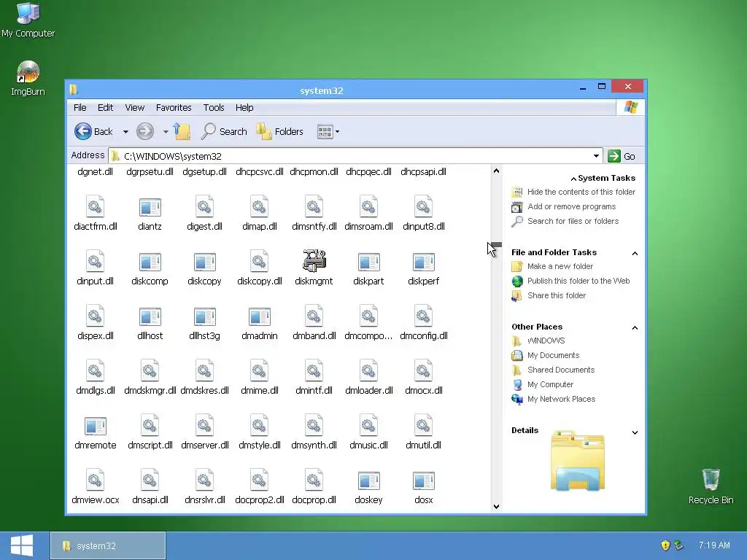Go up one folder level

(x=182, y=131)
